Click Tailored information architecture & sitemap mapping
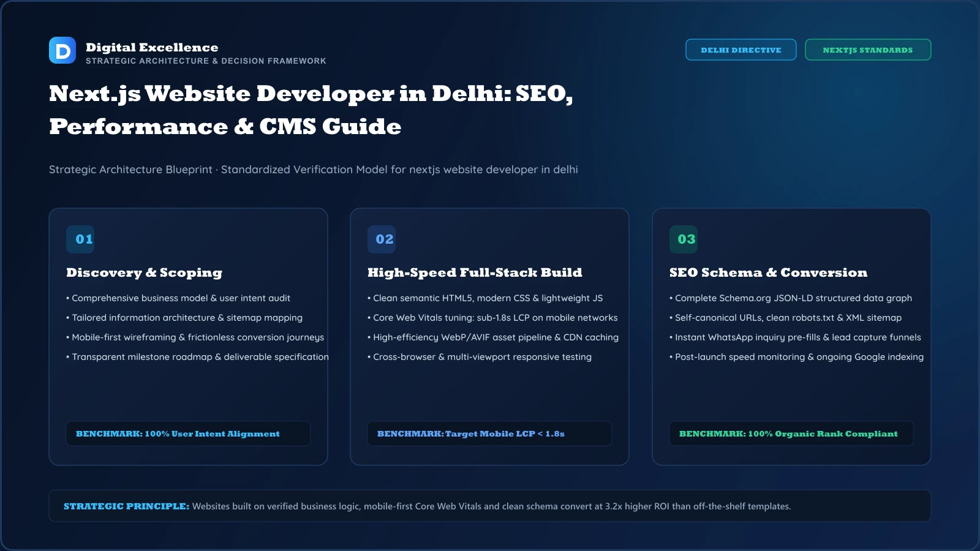The image size is (980, 551). click(x=184, y=318)
